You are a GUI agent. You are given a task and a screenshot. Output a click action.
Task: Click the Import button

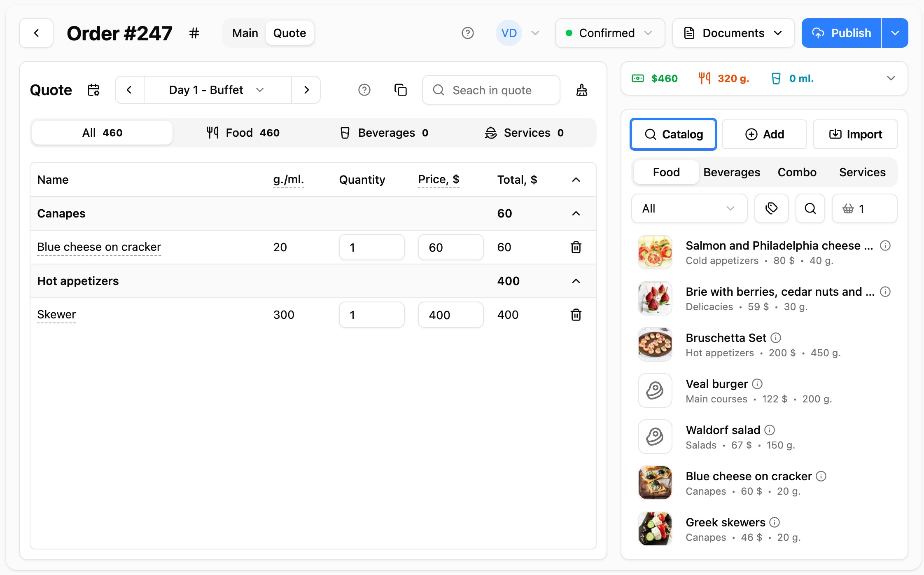click(x=855, y=134)
